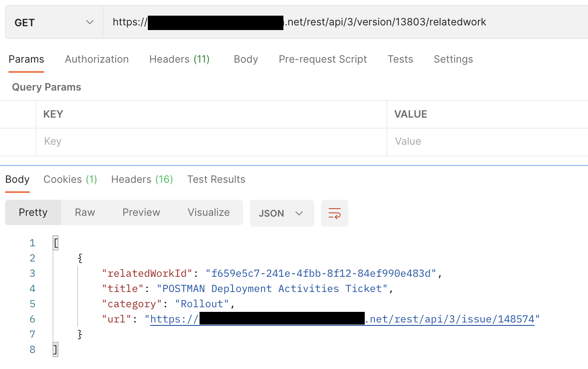Toggle the word wrap icon in response toolbar
588x369 pixels.
pos(335,213)
